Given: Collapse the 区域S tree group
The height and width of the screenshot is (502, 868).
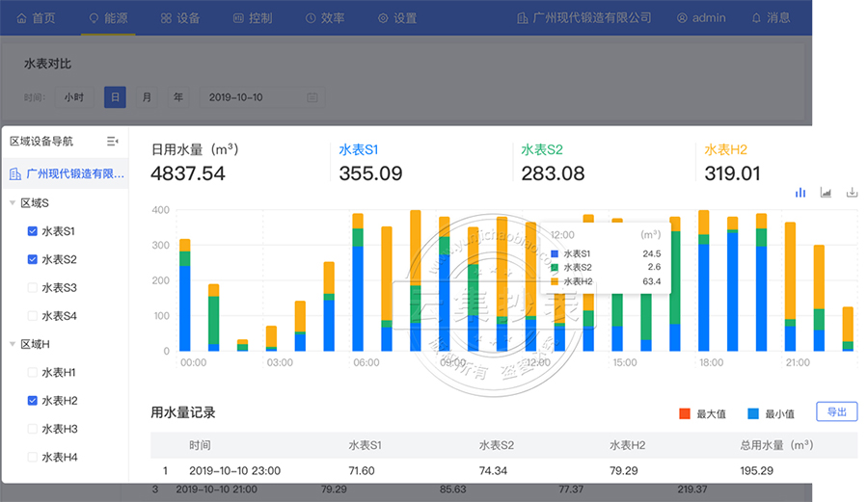Looking at the screenshot, I should tap(13, 203).
